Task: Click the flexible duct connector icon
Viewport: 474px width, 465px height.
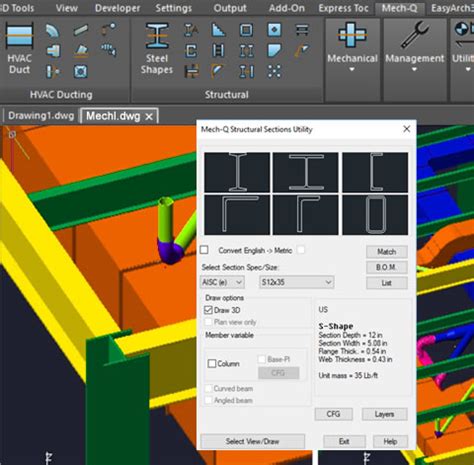Action: [109, 29]
